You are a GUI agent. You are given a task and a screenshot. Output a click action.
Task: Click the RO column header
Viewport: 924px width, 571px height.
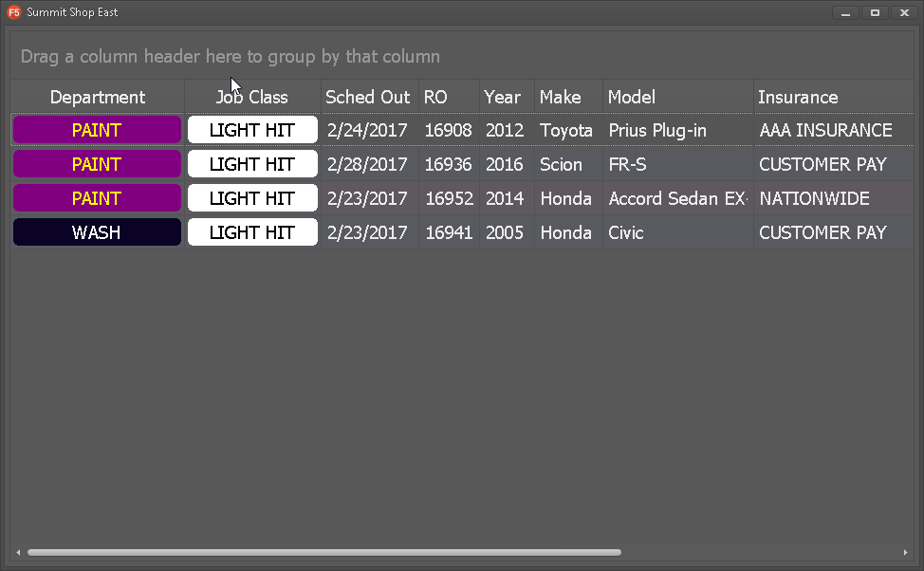(435, 97)
